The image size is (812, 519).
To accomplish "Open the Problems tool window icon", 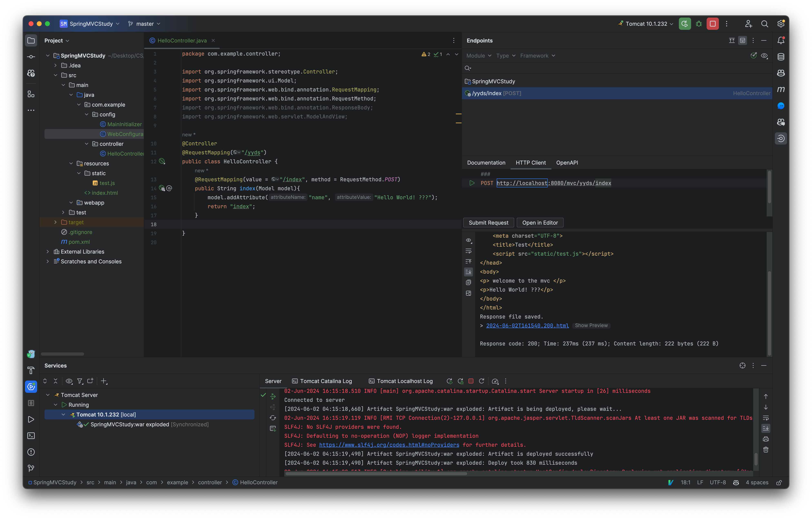I will point(31,452).
